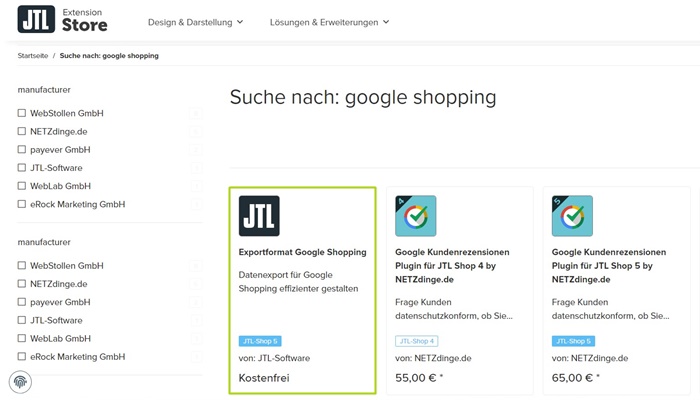
Task: Click JTL-Shop 5 badge on the 65,00 € card
Action: tap(573, 341)
